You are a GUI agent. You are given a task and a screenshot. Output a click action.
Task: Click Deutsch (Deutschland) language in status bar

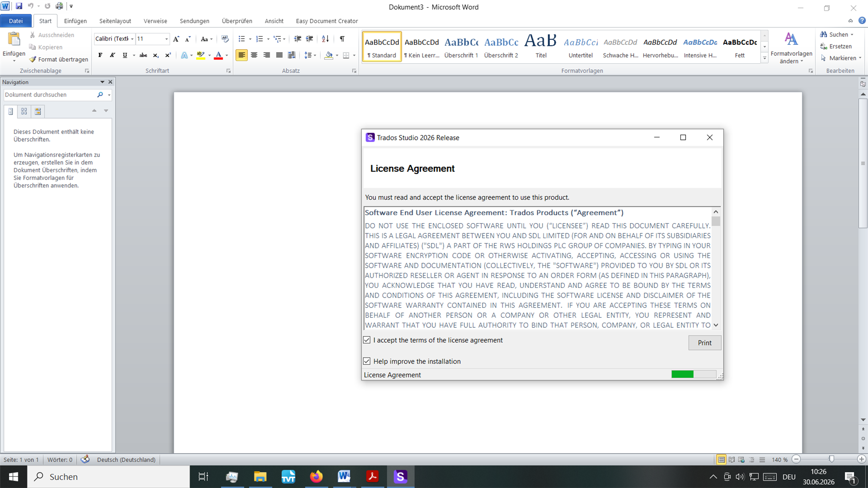pyautogui.click(x=126, y=460)
